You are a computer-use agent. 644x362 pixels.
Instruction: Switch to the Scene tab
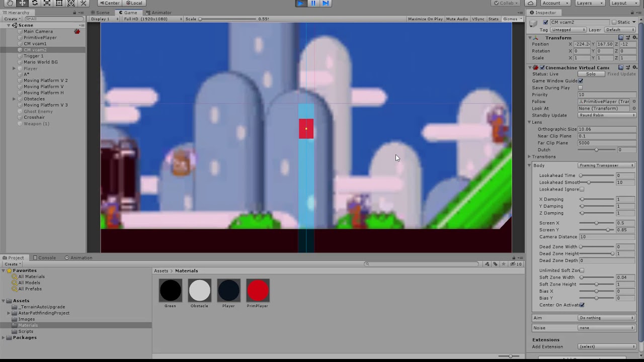pos(100,13)
